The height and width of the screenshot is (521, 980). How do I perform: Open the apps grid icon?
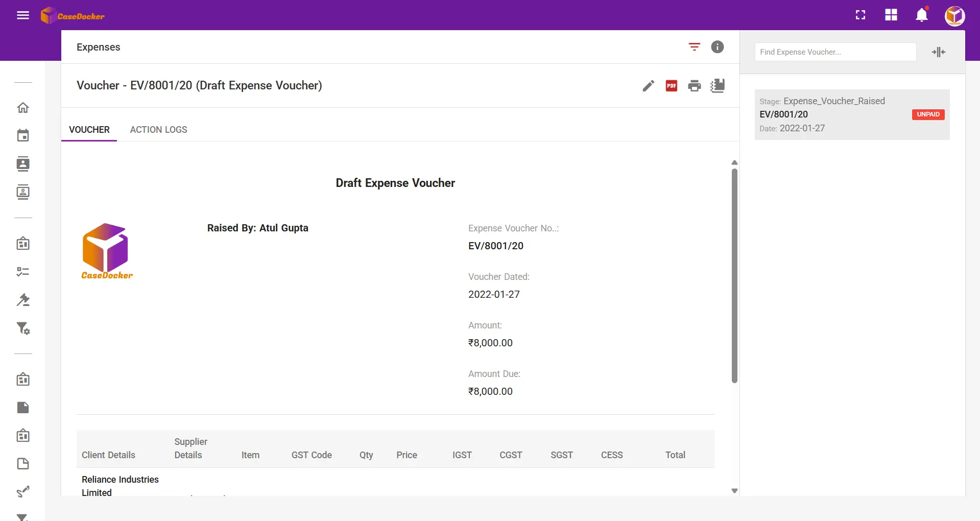tap(891, 15)
